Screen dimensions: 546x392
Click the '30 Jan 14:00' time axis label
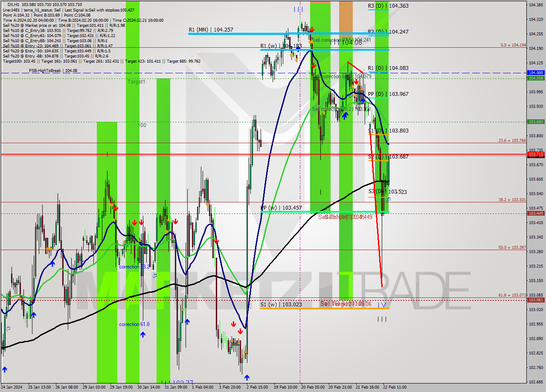coord(149,387)
